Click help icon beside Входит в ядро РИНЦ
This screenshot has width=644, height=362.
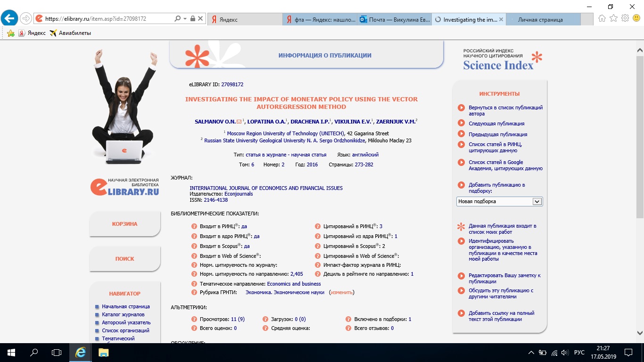(x=194, y=236)
